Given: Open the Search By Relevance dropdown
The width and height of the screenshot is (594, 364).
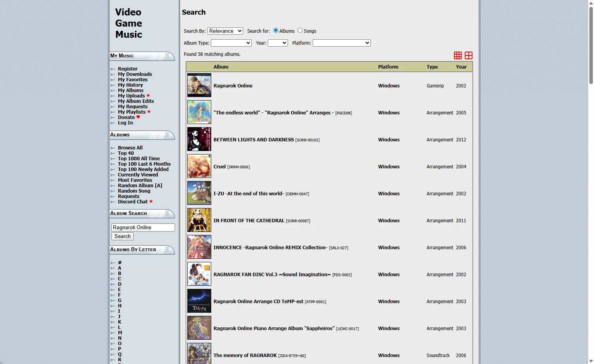Looking at the screenshot, I should [225, 31].
